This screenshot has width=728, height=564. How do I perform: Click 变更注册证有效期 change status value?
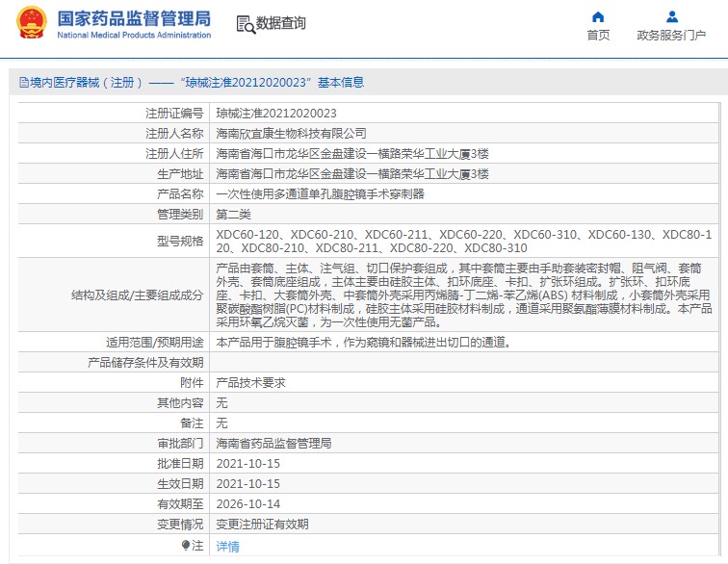[x=262, y=525]
